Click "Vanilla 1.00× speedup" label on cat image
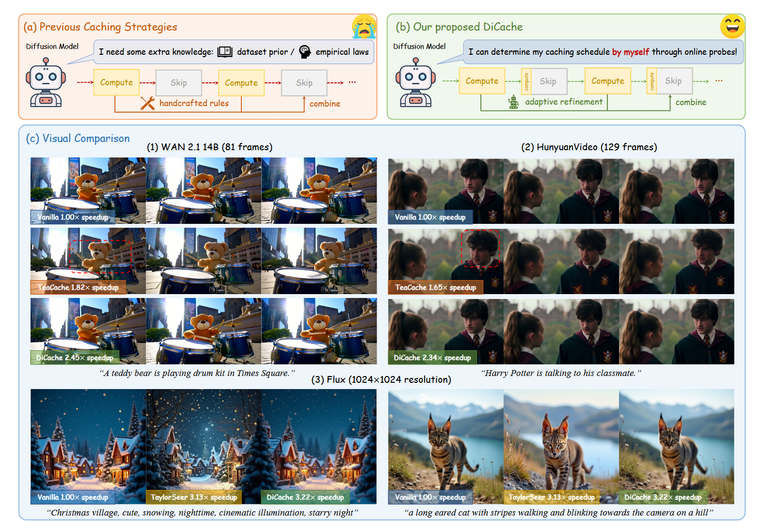Viewport: 762px width, 532px height. click(x=430, y=497)
